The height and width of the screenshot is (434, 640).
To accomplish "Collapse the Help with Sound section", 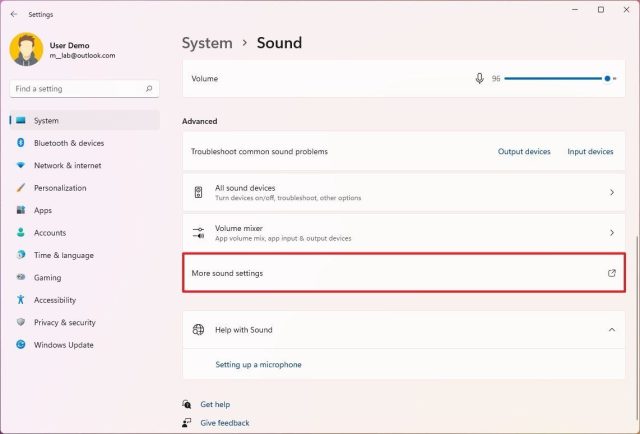I will [612, 329].
